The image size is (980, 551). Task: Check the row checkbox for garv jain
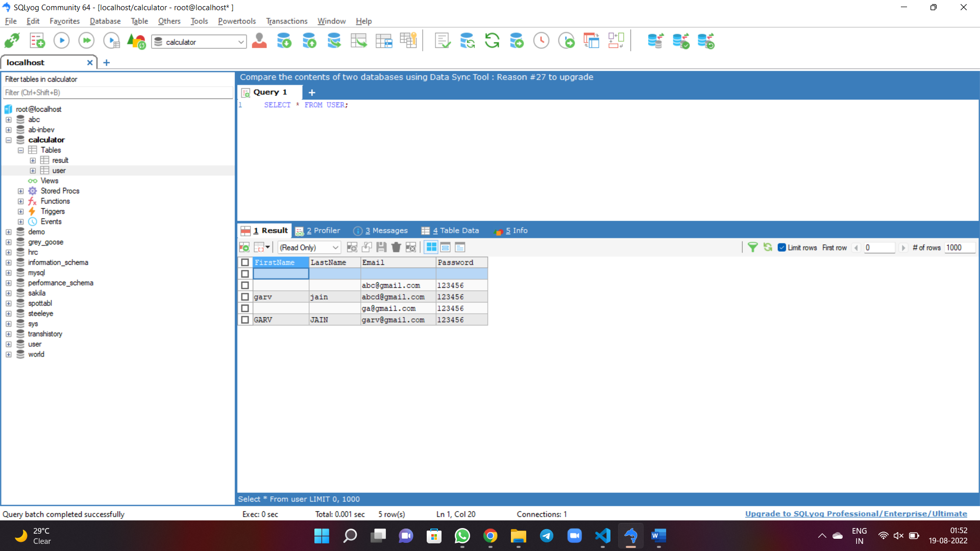coord(245,297)
